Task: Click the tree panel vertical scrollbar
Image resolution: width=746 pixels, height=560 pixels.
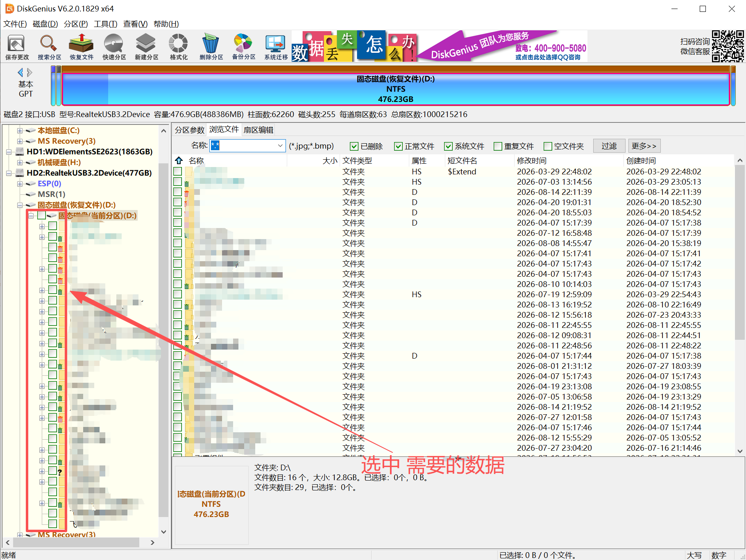Action: point(163,340)
